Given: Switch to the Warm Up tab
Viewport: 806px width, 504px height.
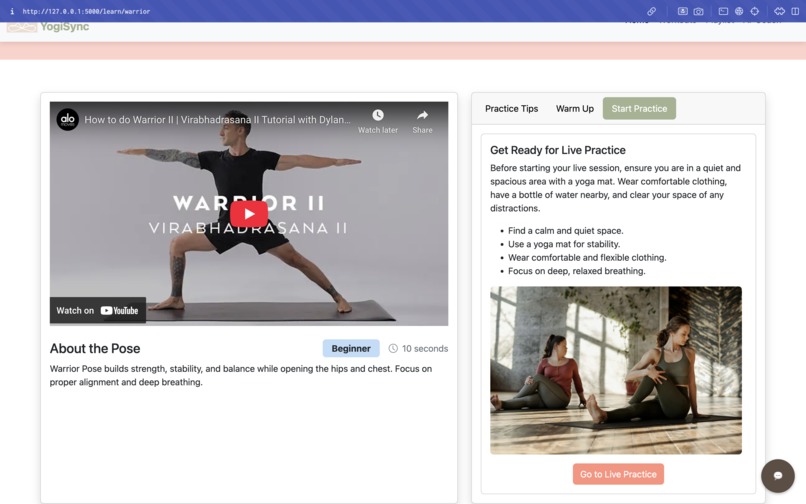Looking at the screenshot, I should [x=575, y=109].
